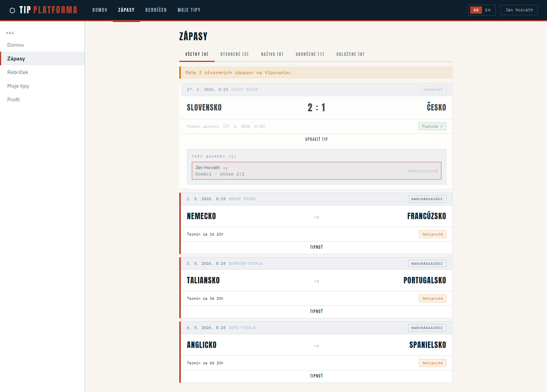Screen dimensions: 547x392
Task: Click Tipnúť for Taliansko vs Portugalsko
Action: point(316,311)
